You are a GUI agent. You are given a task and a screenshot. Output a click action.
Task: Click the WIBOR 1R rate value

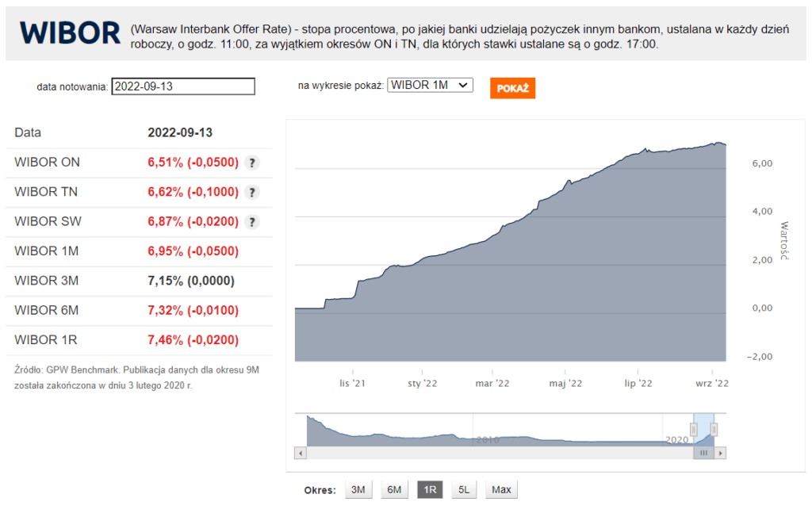click(193, 340)
